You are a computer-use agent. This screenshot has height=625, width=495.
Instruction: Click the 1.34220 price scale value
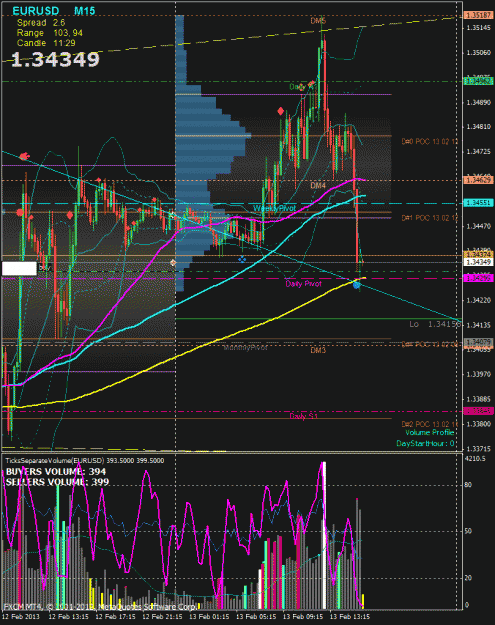pos(478,300)
